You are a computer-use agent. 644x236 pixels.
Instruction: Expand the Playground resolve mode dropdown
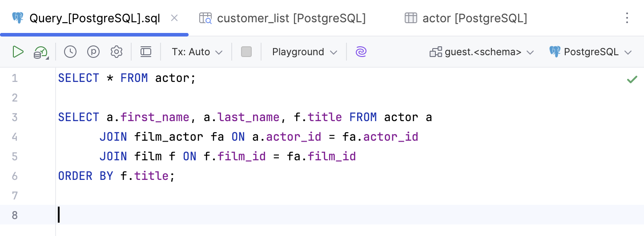point(305,52)
